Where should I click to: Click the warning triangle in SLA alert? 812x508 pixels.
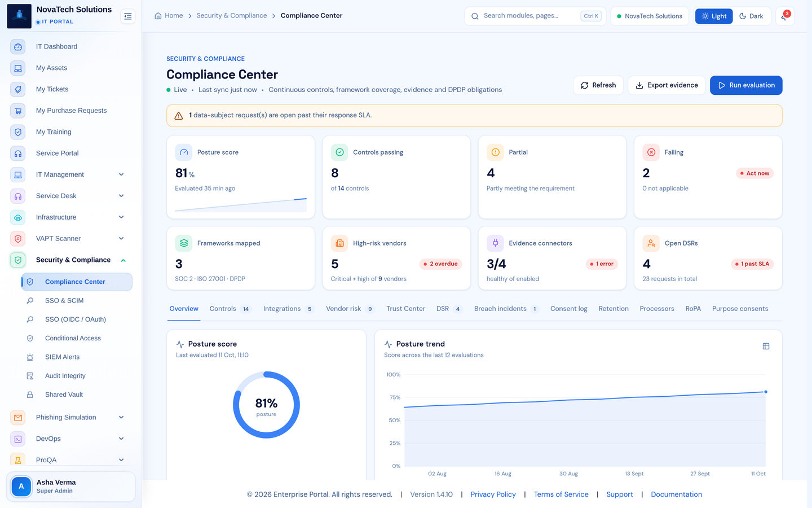179,116
